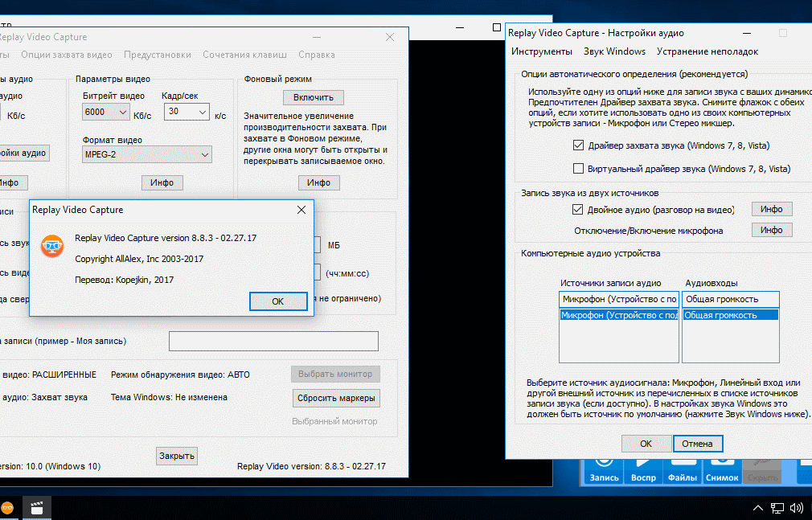Image resolution: width=812 pixels, height=520 pixels.
Task: Show hidden tray icons with the chevron
Action: click(x=757, y=508)
